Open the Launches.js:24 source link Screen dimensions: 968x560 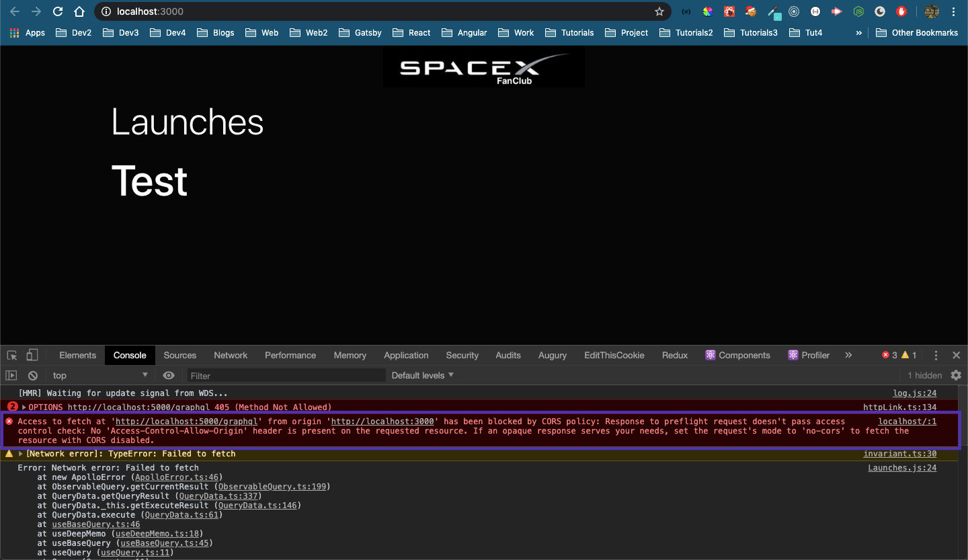902,468
